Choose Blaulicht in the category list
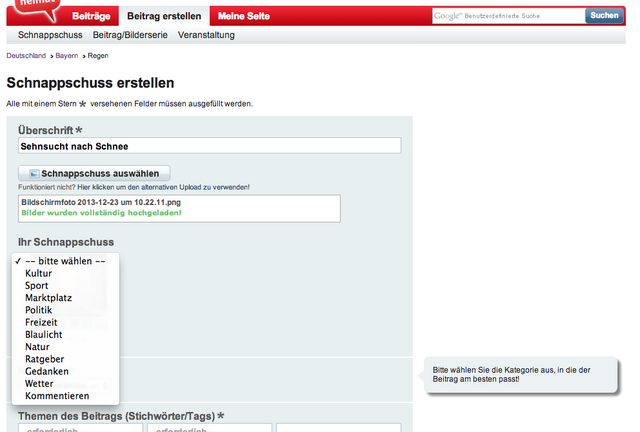This screenshot has height=432, width=640. (65, 334)
